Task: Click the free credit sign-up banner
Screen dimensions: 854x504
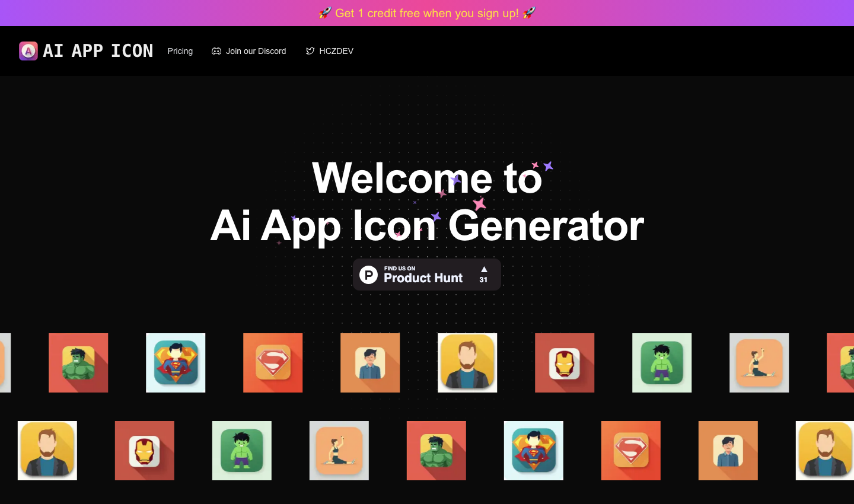Action: [427, 13]
